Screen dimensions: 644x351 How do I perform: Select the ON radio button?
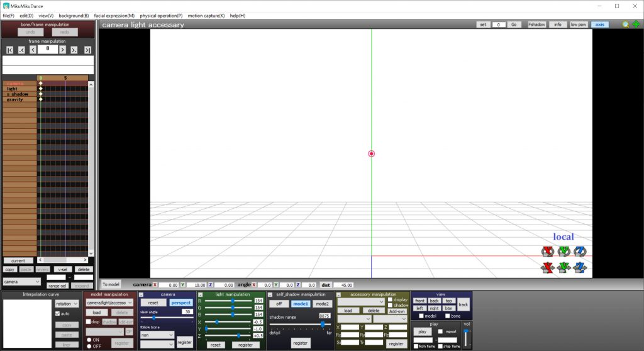(89, 340)
